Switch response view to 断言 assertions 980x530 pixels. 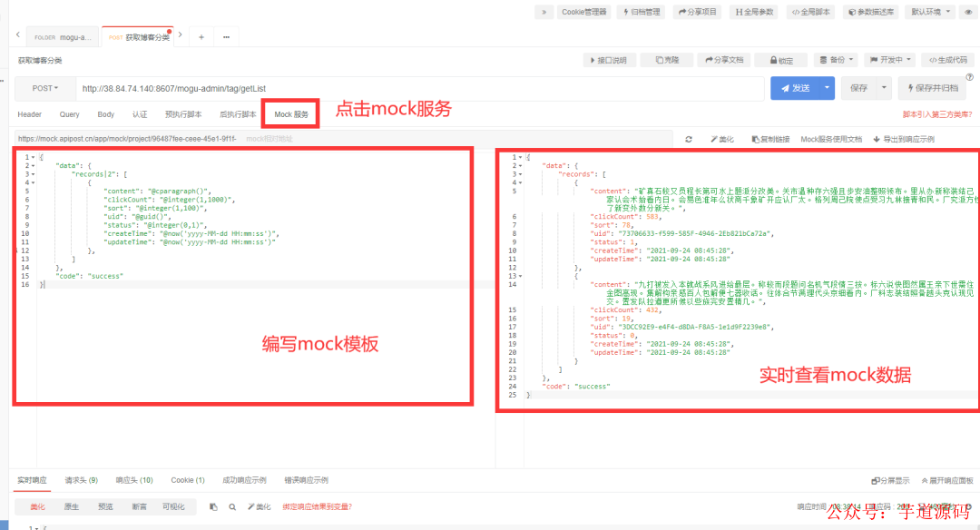coord(139,507)
